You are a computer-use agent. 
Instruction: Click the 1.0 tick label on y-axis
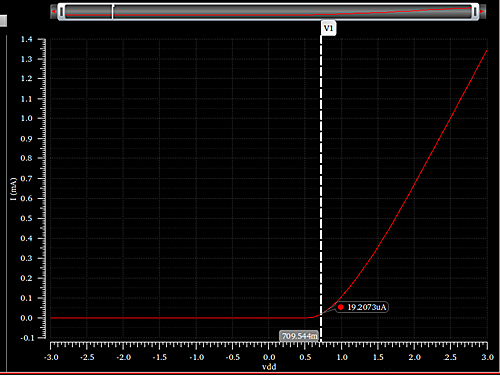[x=26, y=118]
